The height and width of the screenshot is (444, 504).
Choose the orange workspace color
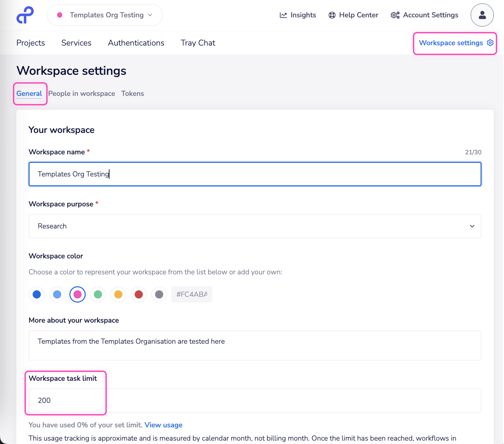click(118, 294)
